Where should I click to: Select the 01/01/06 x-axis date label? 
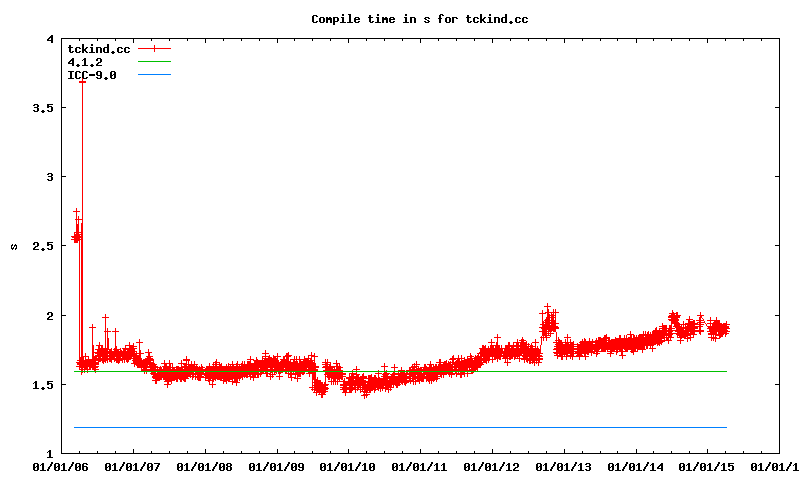60,466
